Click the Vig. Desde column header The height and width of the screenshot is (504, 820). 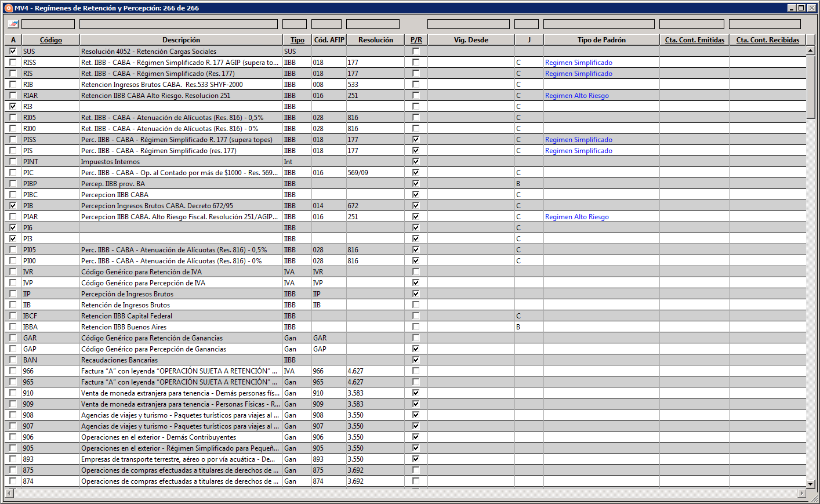pyautogui.click(x=471, y=40)
